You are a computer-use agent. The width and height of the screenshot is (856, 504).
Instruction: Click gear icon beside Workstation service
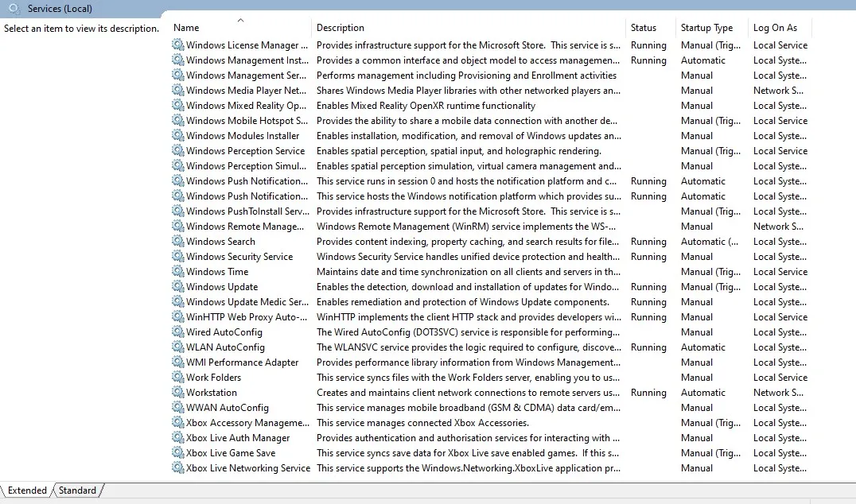(178, 392)
